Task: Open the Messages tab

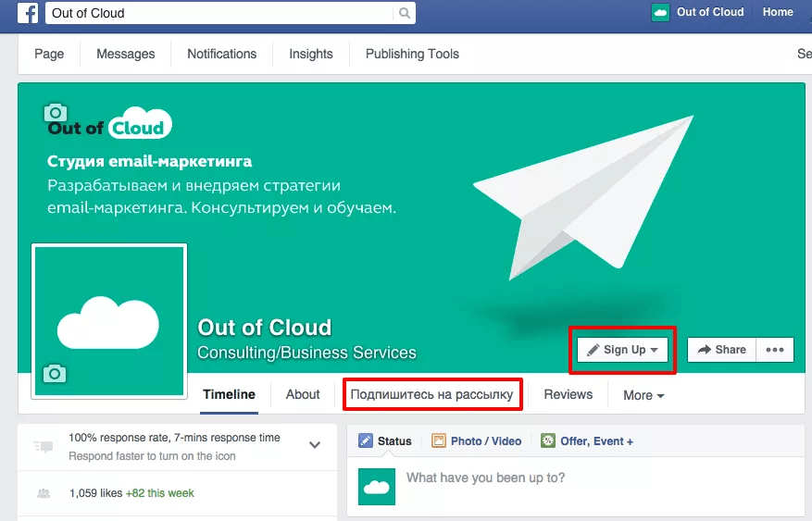Action: click(x=125, y=54)
